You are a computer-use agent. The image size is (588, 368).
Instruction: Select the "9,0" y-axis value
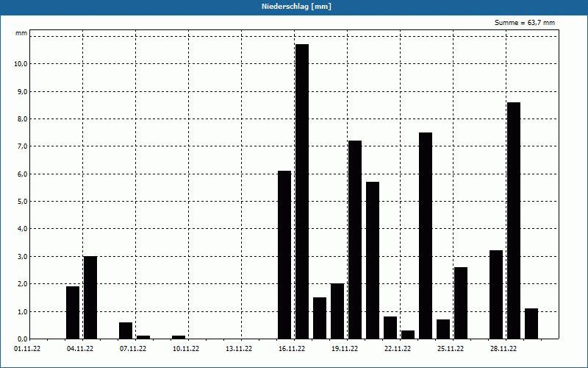pyautogui.click(x=22, y=91)
